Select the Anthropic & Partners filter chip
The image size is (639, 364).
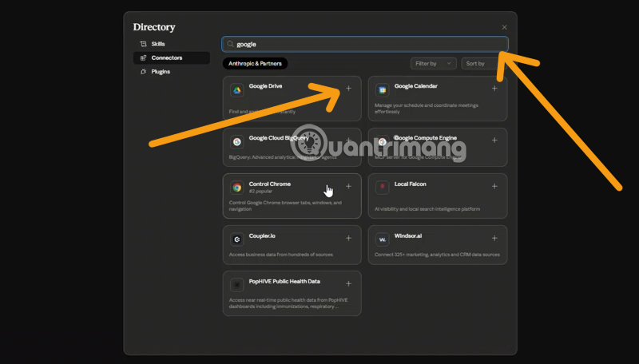point(255,64)
